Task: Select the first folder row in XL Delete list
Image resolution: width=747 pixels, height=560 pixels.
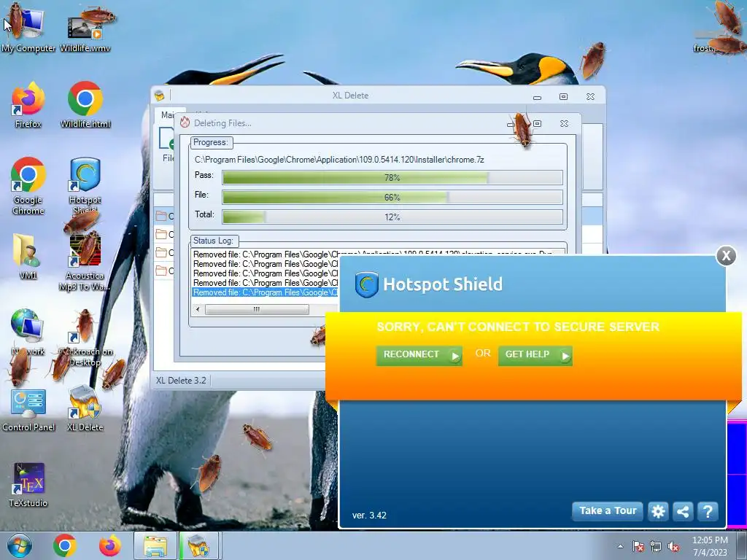Action: click(x=165, y=216)
